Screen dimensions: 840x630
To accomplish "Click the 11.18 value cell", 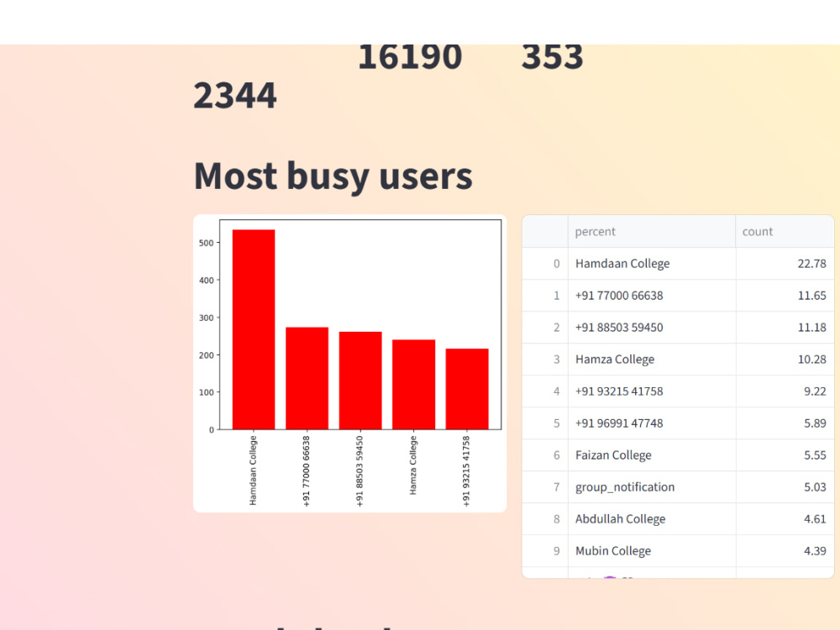I will (x=785, y=328).
